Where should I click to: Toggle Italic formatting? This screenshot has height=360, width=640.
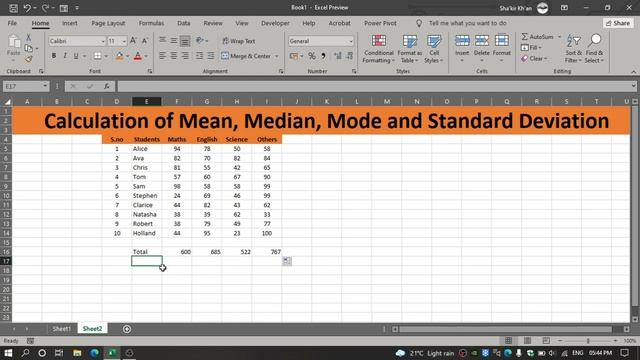point(64,56)
